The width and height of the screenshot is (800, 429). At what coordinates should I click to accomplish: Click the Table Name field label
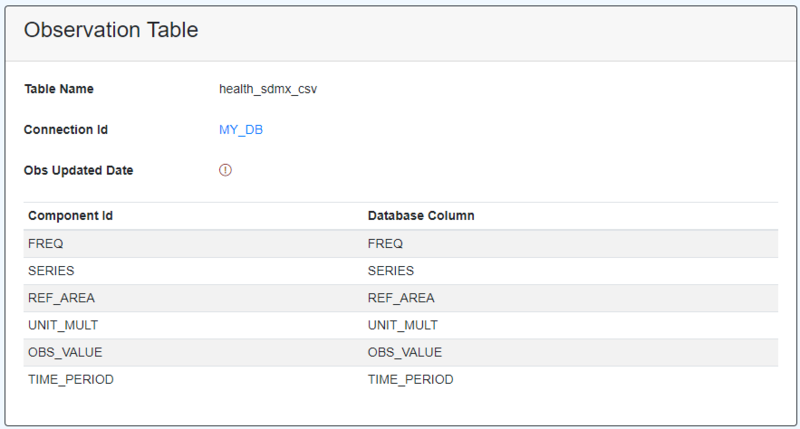(59, 89)
